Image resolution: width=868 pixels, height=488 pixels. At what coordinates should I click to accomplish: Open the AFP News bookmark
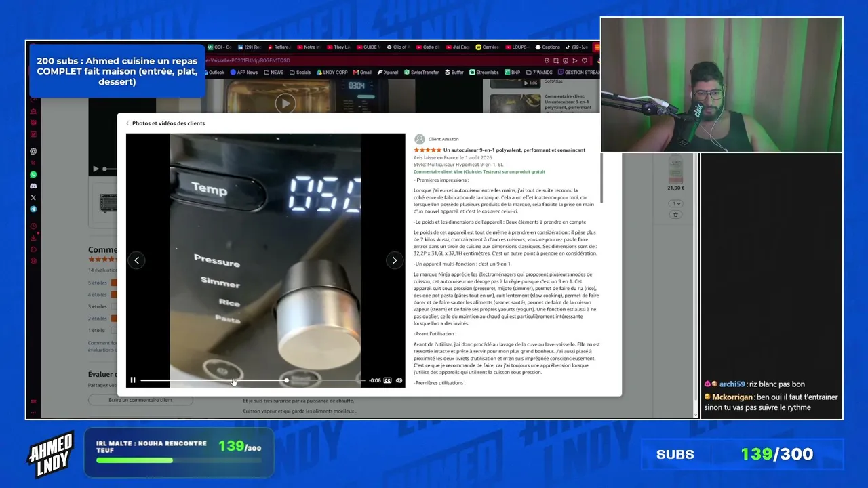click(x=243, y=73)
